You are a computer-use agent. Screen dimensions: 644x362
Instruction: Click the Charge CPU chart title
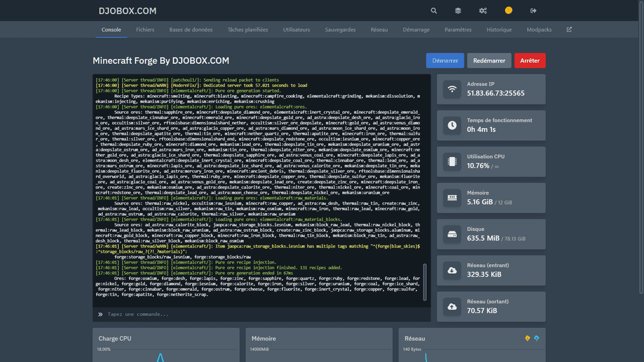[115, 339]
